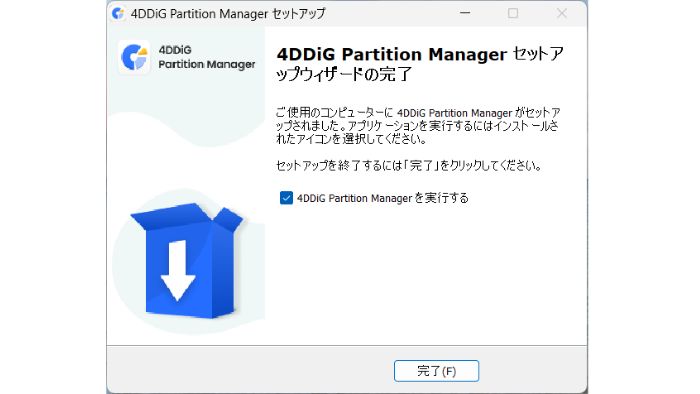This screenshot has height=394, width=700.
Task: Click the open flap of blue box
Action: [x=229, y=220]
